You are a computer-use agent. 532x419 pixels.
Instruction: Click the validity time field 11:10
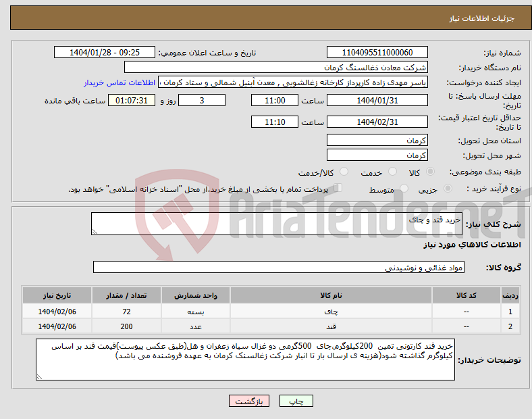tap(275, 122)
